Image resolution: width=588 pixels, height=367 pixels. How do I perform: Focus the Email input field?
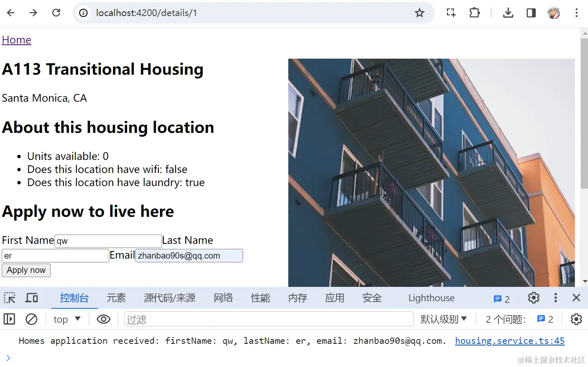click(189, 256)
